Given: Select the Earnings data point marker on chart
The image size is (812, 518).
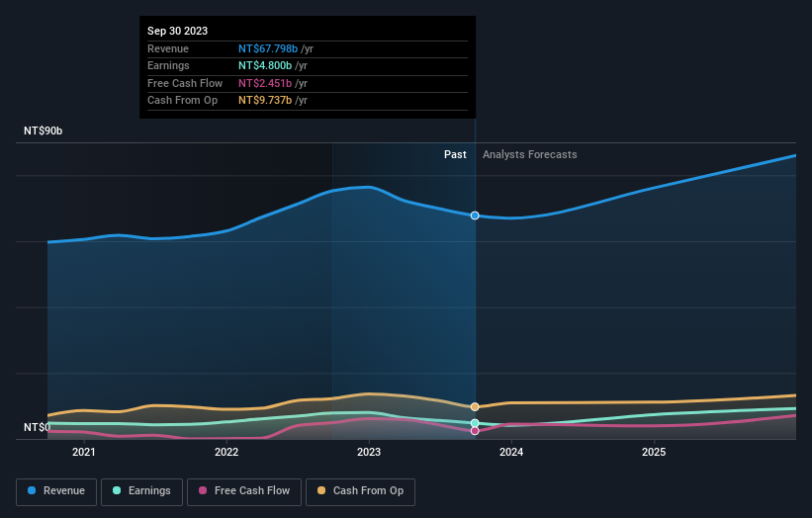Looking at the screenshot, I should coord(475,423).
